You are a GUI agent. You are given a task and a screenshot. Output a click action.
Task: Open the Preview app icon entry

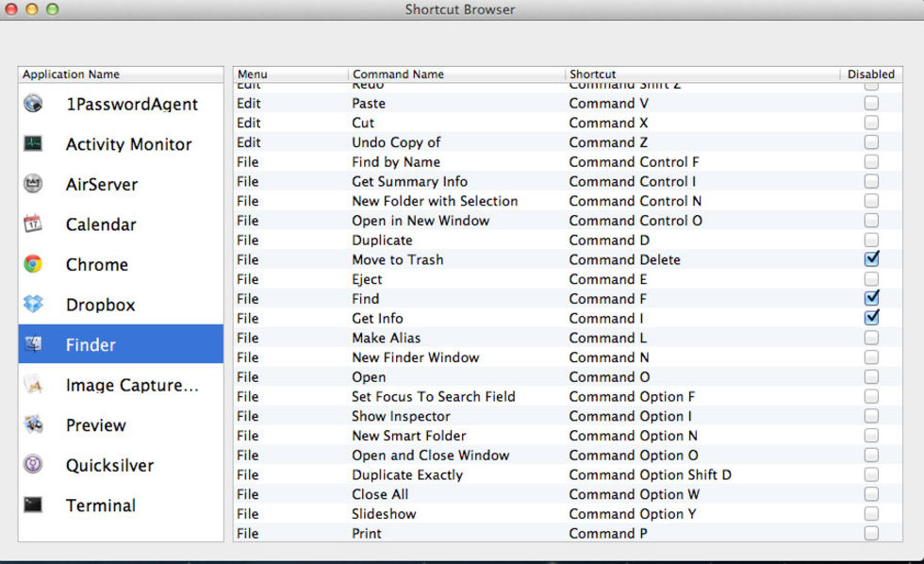[34, 425]
